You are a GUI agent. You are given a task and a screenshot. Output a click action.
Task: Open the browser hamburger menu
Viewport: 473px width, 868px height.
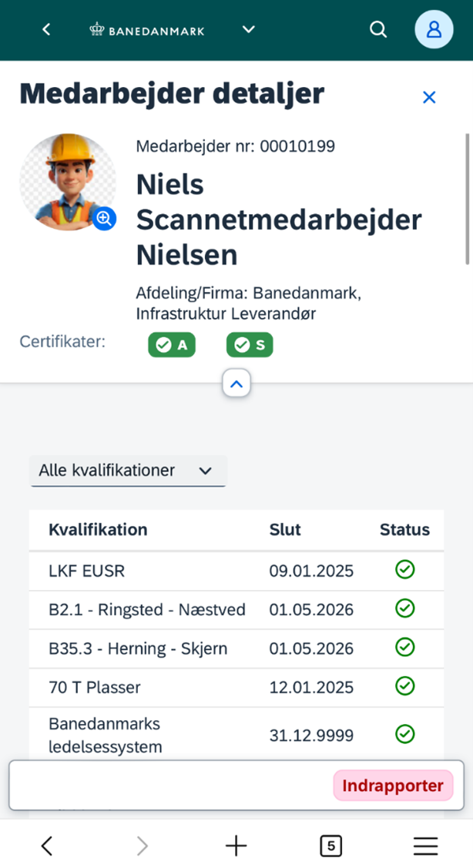tap(425, 846)
